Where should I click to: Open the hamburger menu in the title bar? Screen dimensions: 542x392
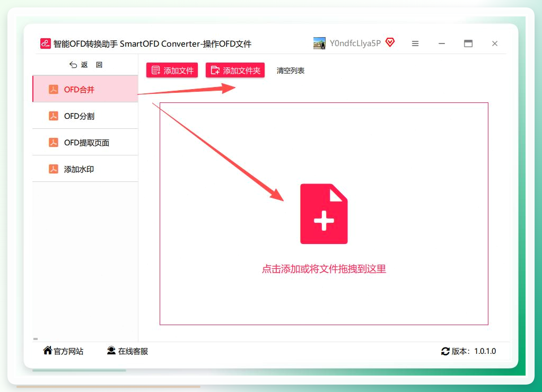[415, 43]
